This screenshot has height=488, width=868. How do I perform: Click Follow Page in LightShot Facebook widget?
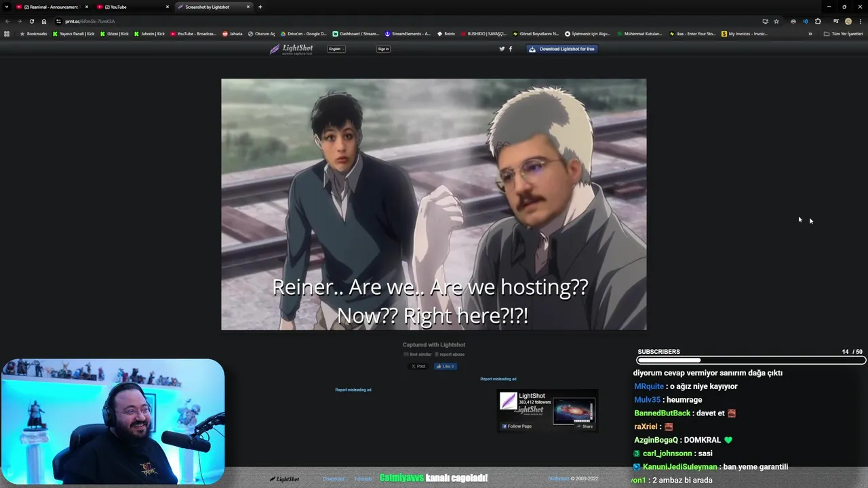pyautogui.click(x=517, y=426)
